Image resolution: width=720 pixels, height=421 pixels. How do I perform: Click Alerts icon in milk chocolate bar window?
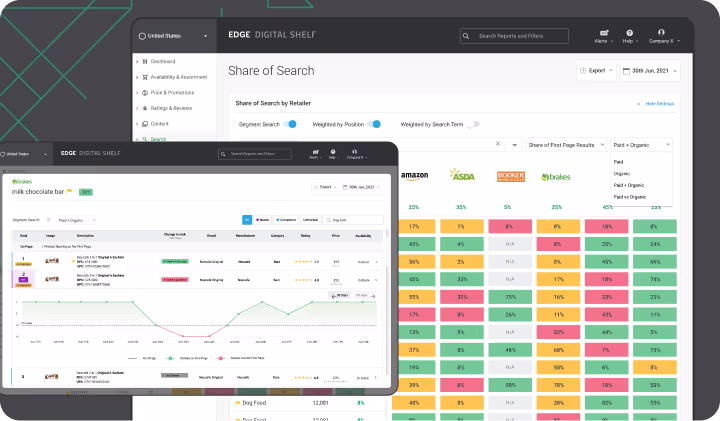point(315,154)
